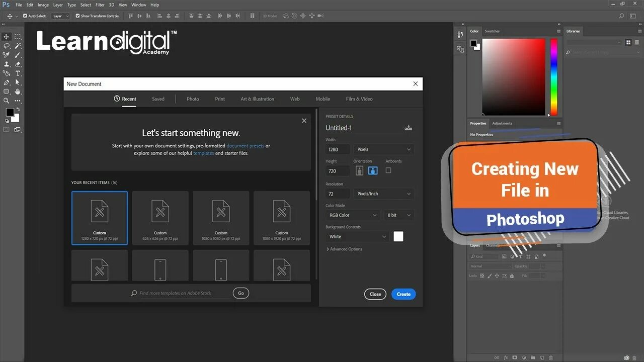This screenshot has height=362, width=644.
Task: Click the Width input field showing 1280
Action: (x=338, y=149)
